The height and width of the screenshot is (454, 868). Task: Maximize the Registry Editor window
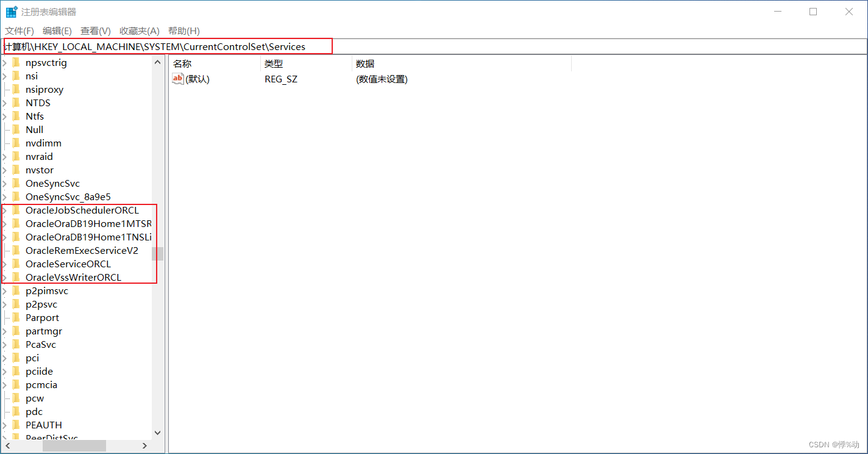click(x=813, y=12)
